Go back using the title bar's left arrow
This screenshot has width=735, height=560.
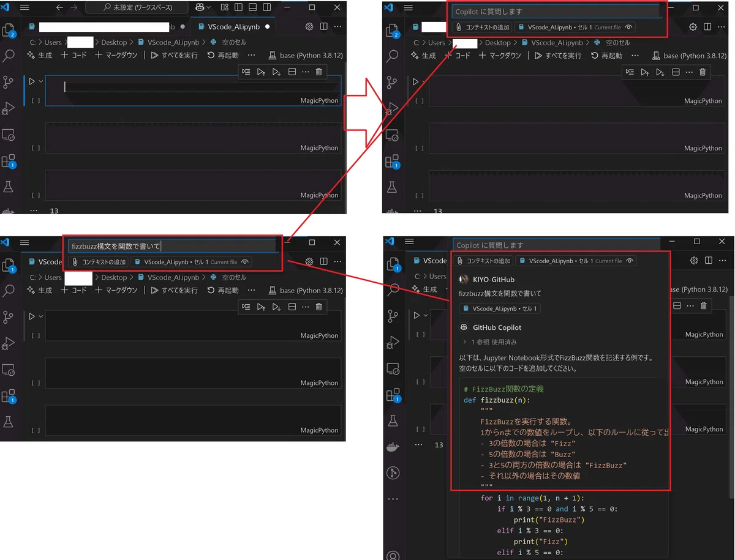click(x=59, y=7)
